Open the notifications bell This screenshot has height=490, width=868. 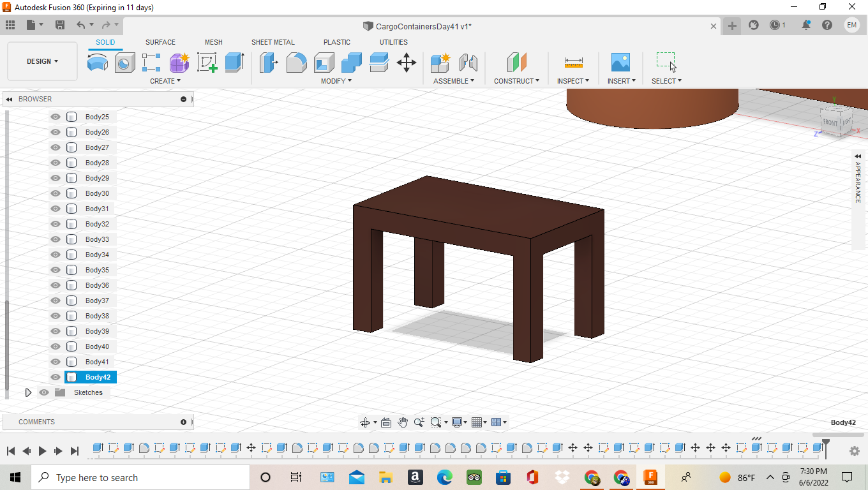(806, 25)
